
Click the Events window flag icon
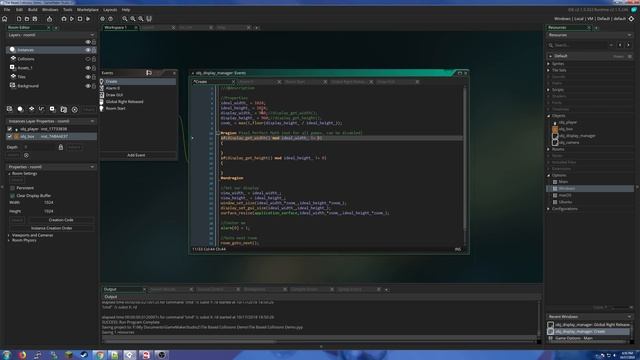click(x=149, y=73)
